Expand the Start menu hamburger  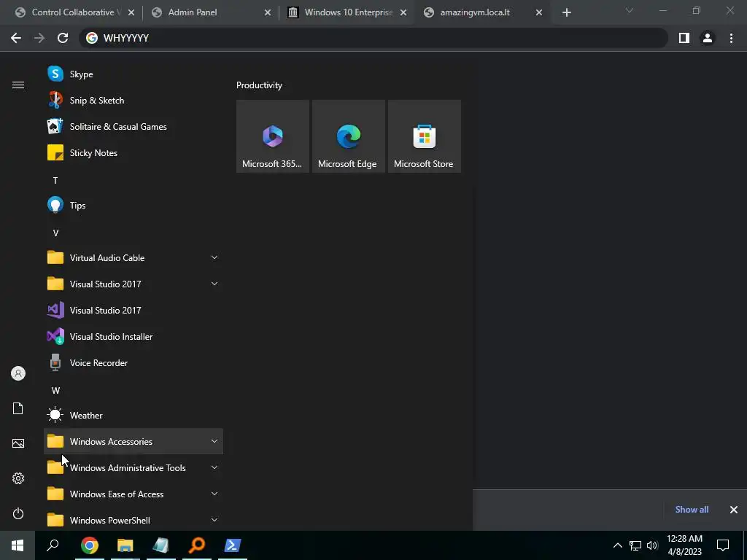pos(18,85)
